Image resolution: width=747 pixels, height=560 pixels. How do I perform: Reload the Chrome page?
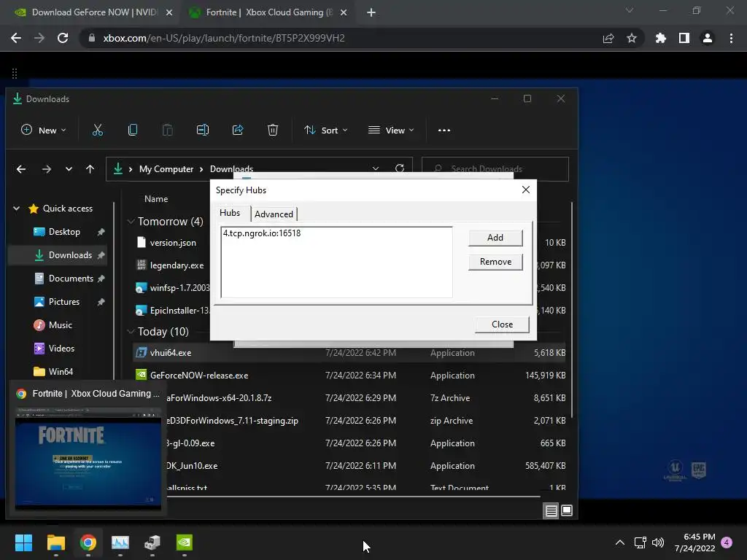pos(63,38)
